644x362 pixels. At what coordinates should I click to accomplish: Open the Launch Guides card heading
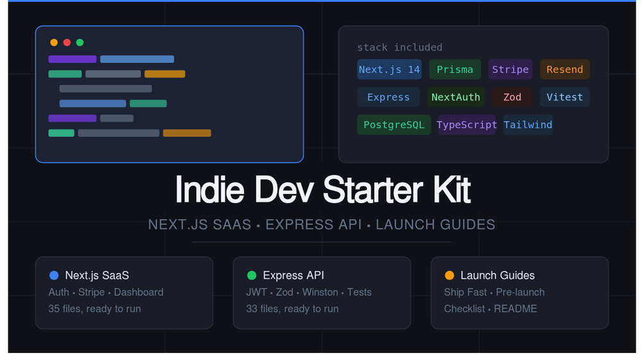[x=497, y=276]
